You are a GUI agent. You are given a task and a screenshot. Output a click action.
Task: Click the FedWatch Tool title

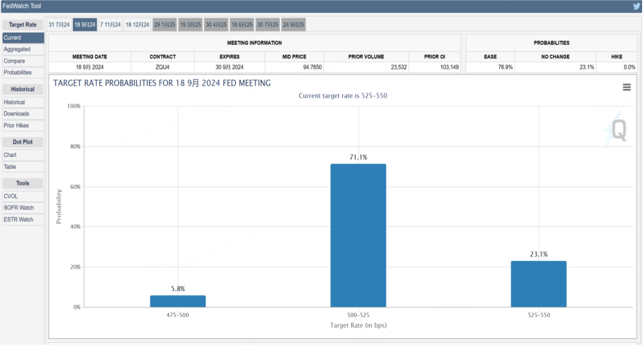coord(22,6)
